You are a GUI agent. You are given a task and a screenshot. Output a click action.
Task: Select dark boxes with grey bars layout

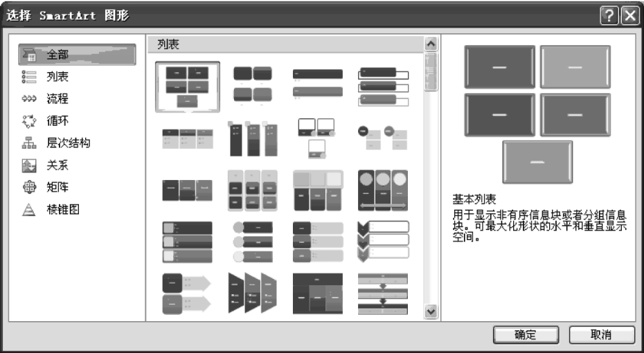click(x=317, y=242)
